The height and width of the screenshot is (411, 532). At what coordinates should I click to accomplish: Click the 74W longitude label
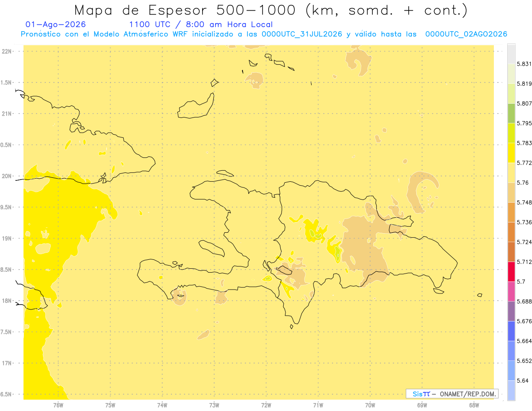[162, 405]
